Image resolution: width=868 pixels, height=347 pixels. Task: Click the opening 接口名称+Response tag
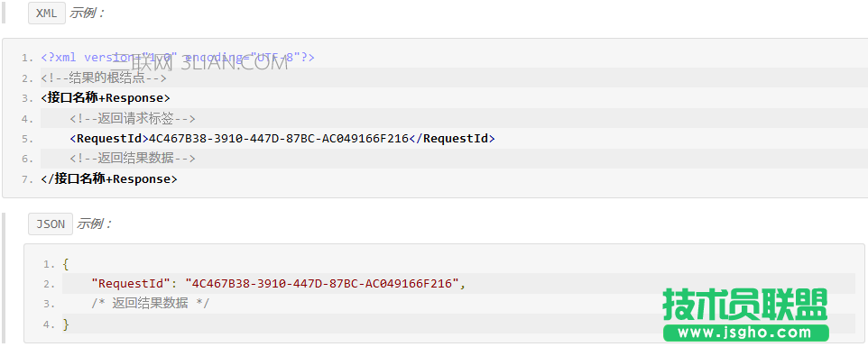106,98
